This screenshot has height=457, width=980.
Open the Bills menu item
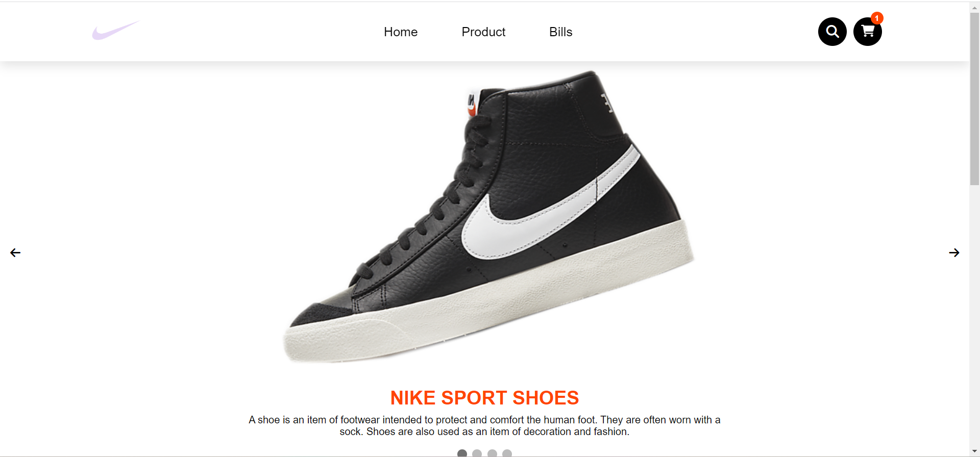(x=560, y=32)
